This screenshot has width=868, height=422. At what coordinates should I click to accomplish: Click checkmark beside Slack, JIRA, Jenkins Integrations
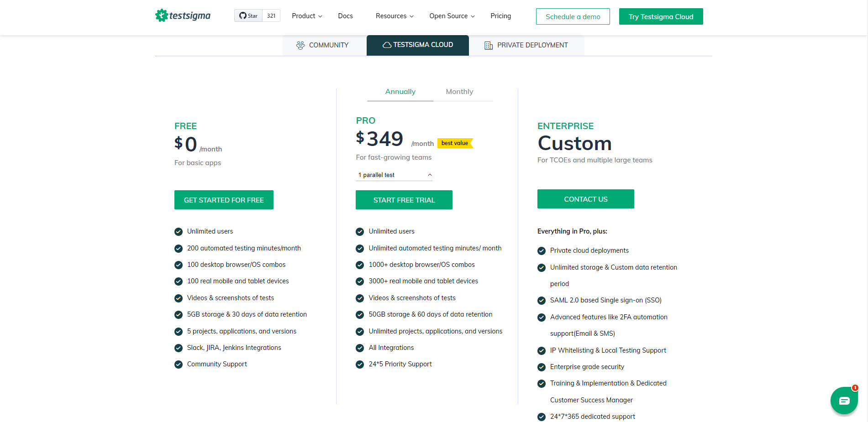pyautogui.click(x=179, y=348)
